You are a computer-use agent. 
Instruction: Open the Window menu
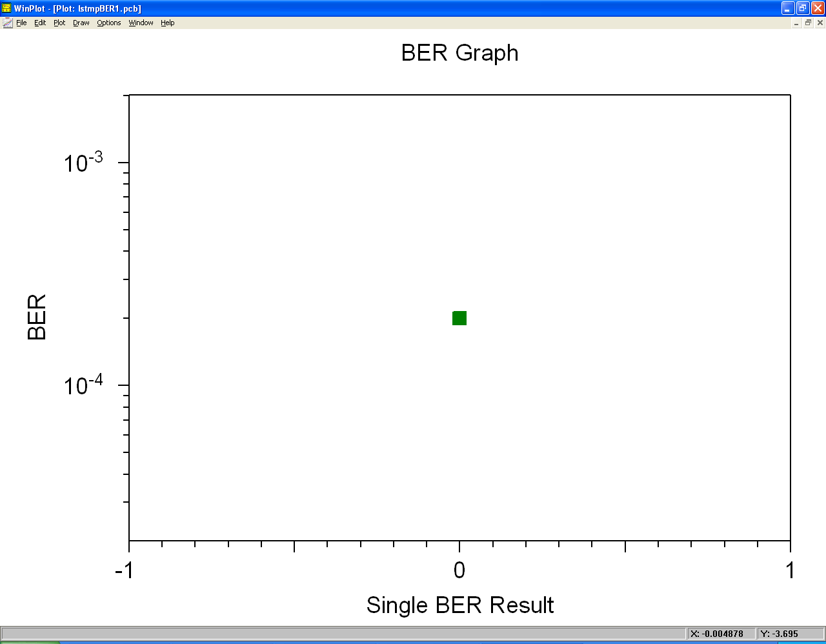coord(141,23)
